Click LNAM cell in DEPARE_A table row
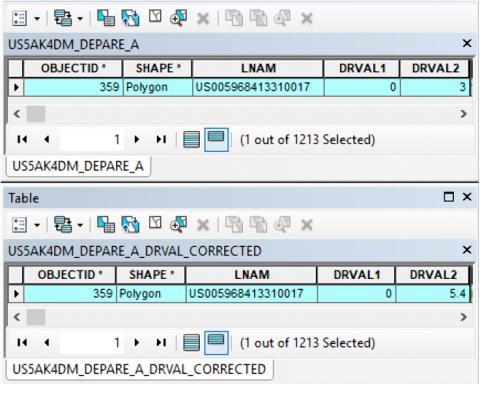Screen dimensions: 480x393 click(x=258, y=87)
